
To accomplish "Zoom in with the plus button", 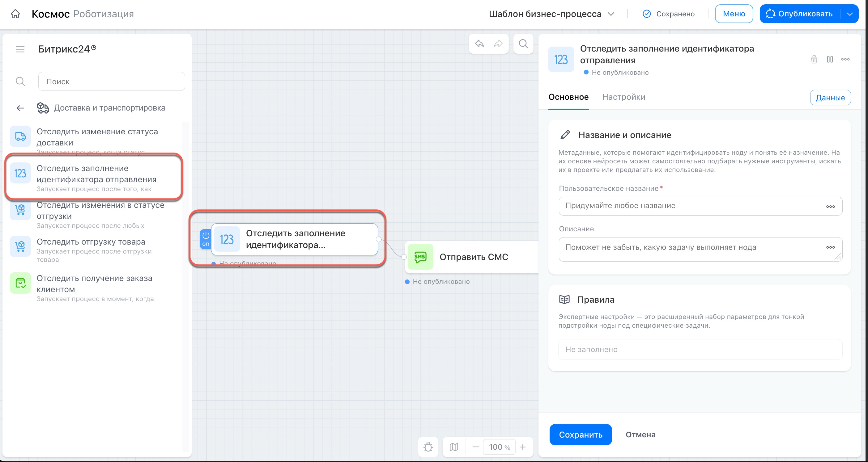I will pos(523,447).
